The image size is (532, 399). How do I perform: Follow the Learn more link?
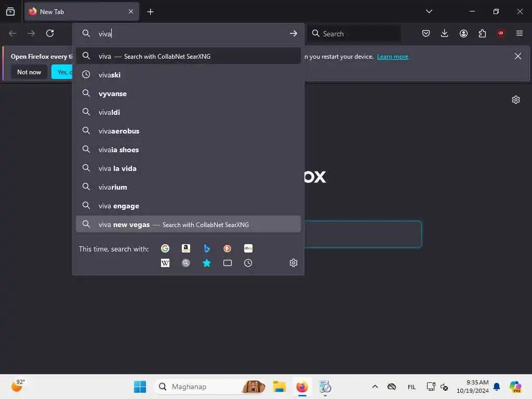pyautogui.click(x=393, y=57)
